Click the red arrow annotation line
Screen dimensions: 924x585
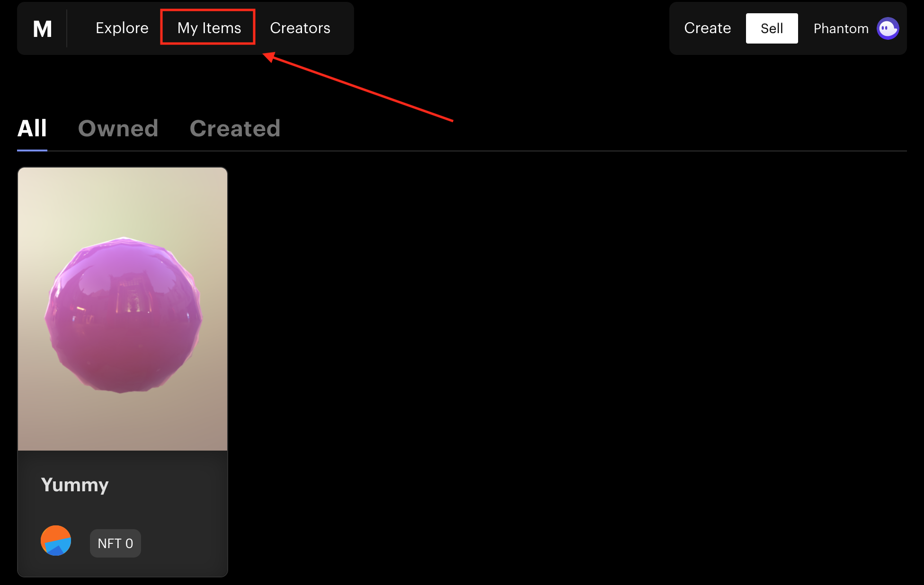pos(362,89)
